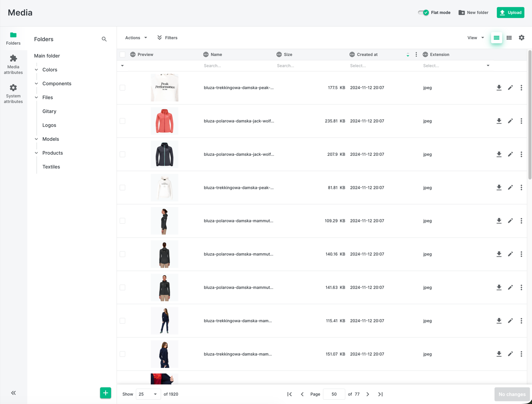The height and width of the screenshot is (404, 532).
Task: Switch to grid view layout icon
Action: pyautogui.click(x=509, y=38)
